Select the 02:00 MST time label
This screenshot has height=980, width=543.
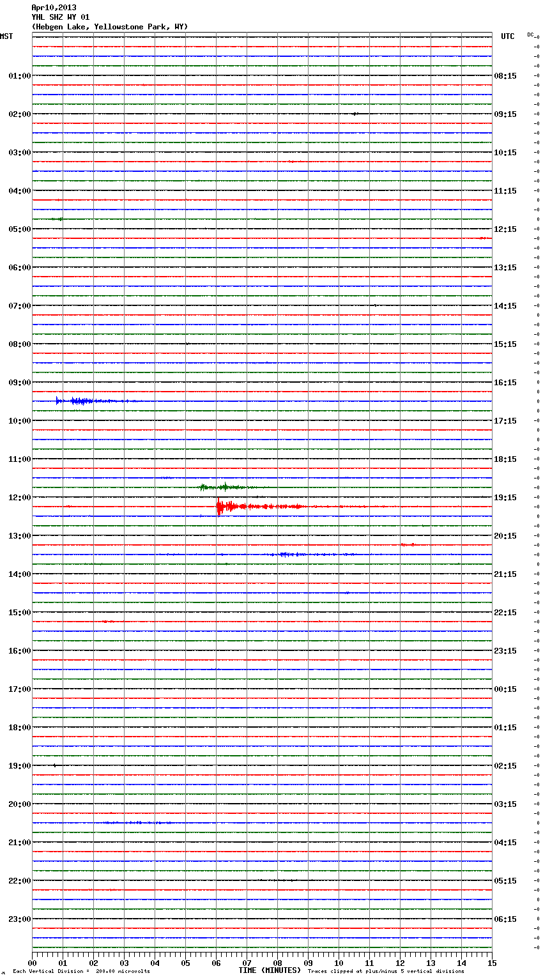tap(20, 114)
